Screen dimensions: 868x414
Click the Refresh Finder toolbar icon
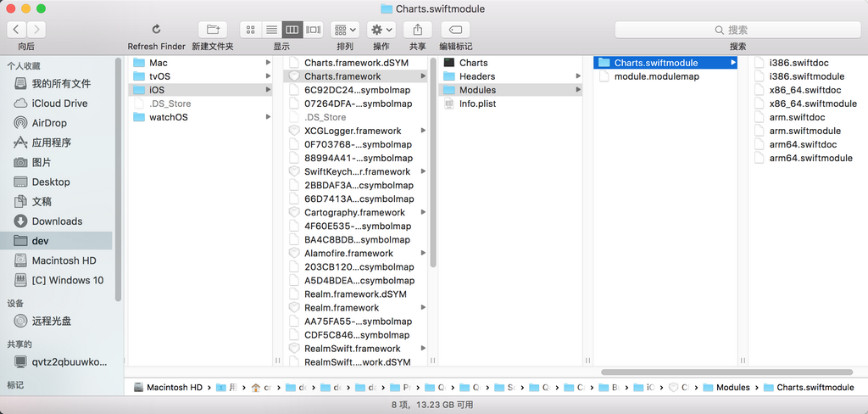click(156, 30)
